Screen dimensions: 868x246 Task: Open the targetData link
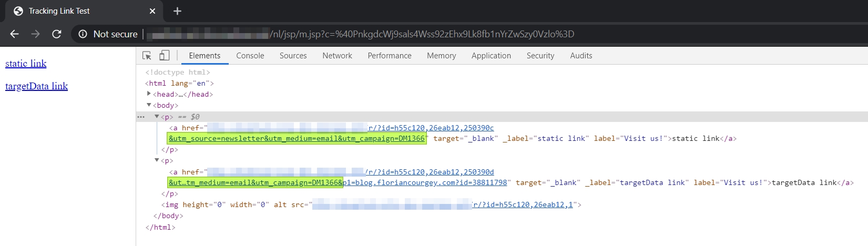tap(36, 86)
